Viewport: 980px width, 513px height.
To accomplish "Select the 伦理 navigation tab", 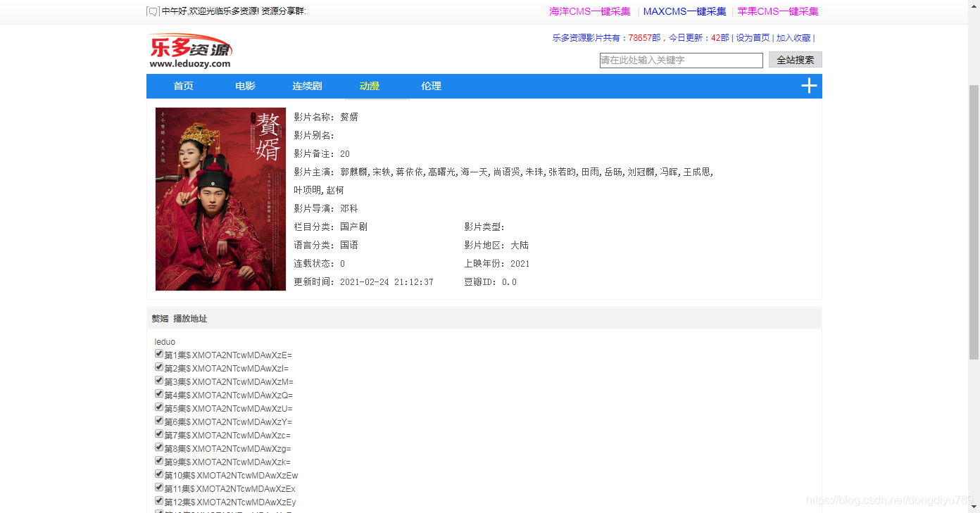I will click(431, 86).
